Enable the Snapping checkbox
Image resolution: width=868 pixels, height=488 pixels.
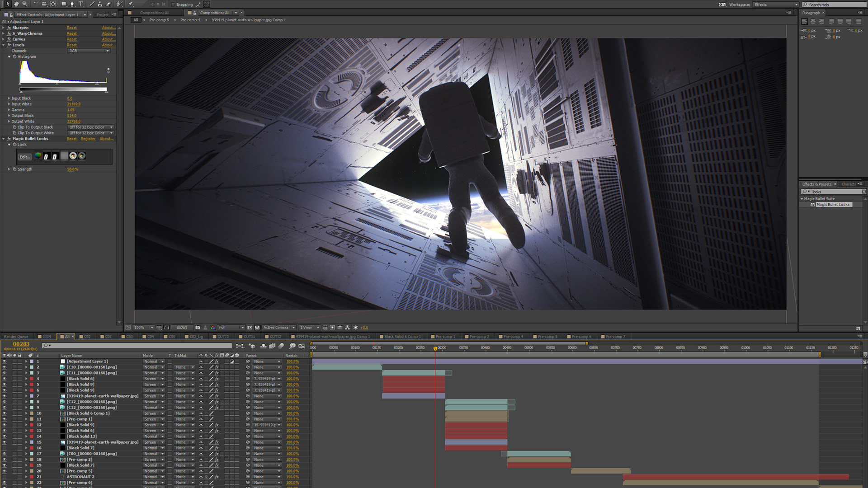pyautogui.click(x=173, y=5)
